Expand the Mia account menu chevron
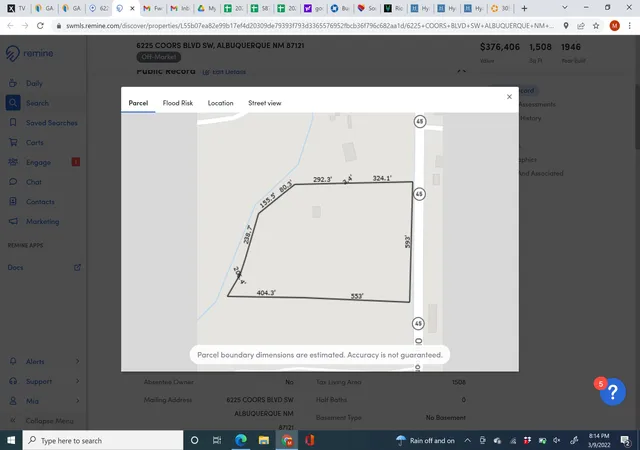The width and height of the screenshot is (640, 450). (x=77, y=401)
